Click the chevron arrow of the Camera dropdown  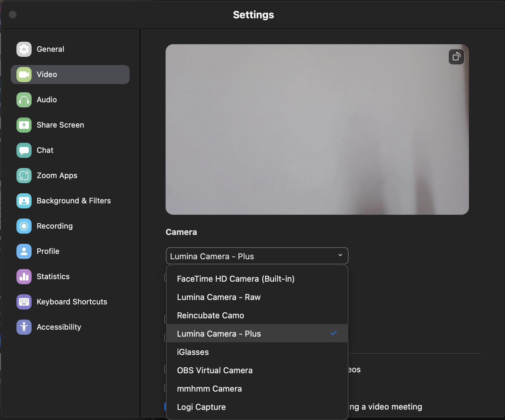click(x=340, y=255)
